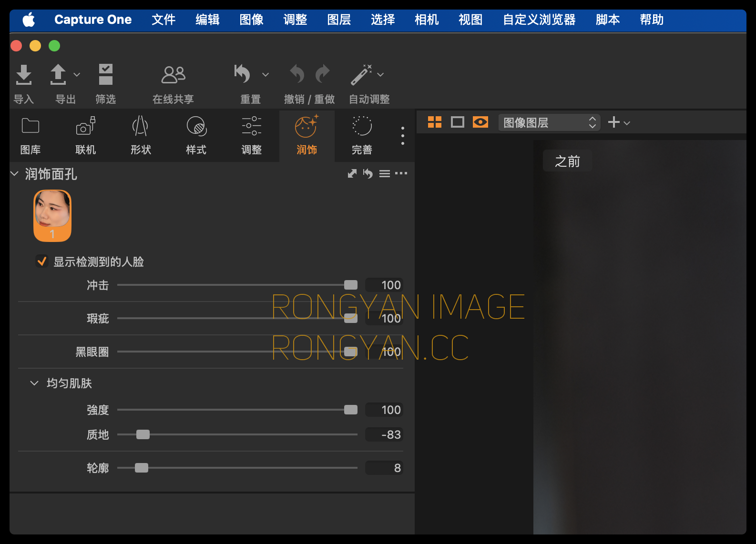Open the 视图 menu
This screenshot has width=756, height=544.
point(470,20)
